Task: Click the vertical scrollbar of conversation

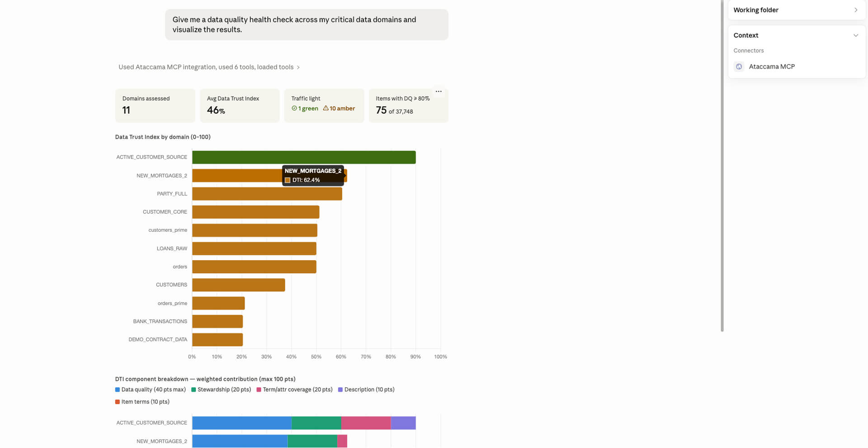Action: point(722,166)
